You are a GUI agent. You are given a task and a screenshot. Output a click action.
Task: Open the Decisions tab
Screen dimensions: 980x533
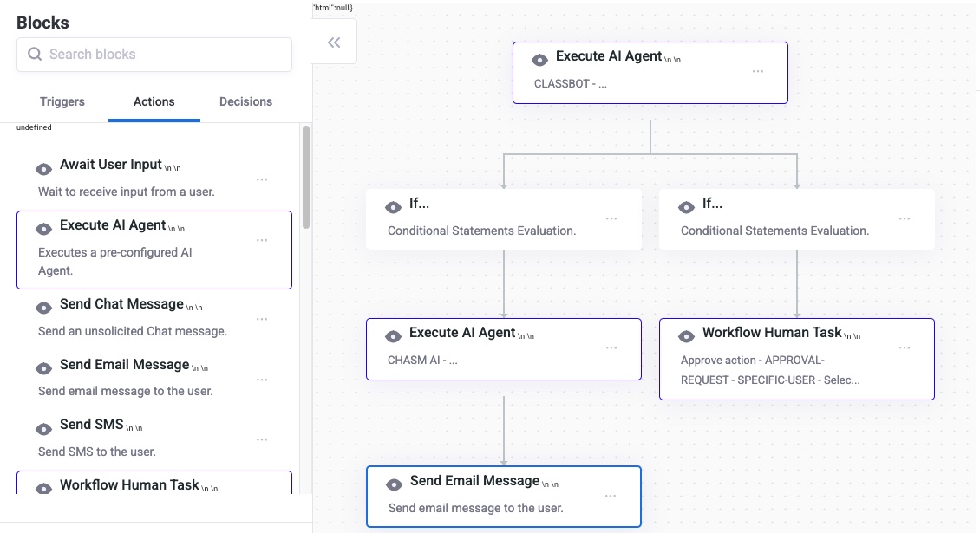[x=245, y=102]
